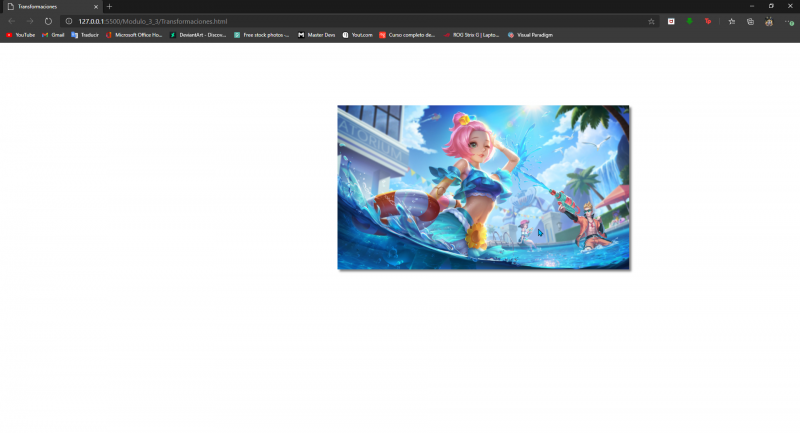
Task: Click the user profile avatar
Action: 768,21
